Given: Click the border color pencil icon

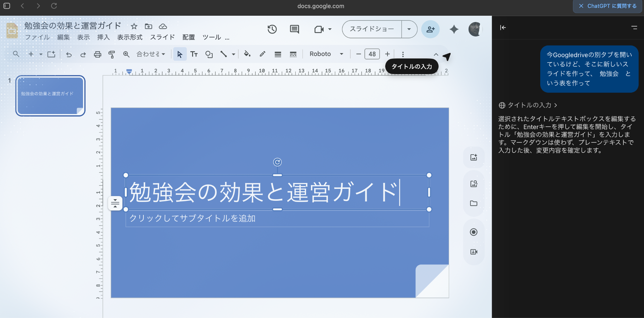Looking at the screenshot, I should [x=263, y=54].
